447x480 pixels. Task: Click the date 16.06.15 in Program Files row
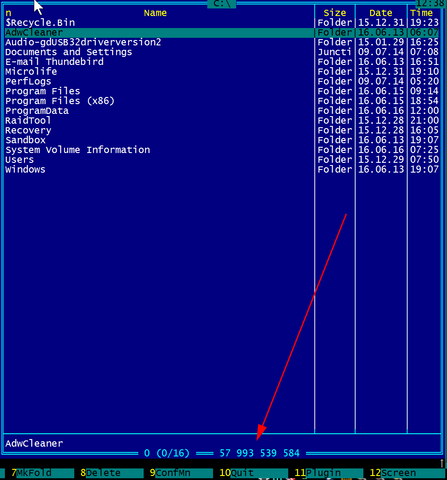pyautogui.click(x=381, y=91)
